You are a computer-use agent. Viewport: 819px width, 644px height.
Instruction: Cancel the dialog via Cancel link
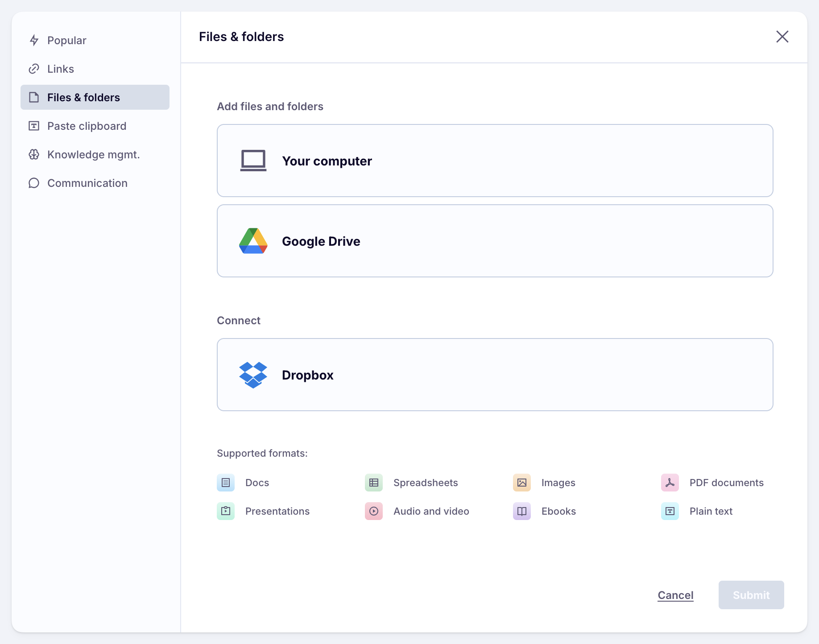coord(675,595)
